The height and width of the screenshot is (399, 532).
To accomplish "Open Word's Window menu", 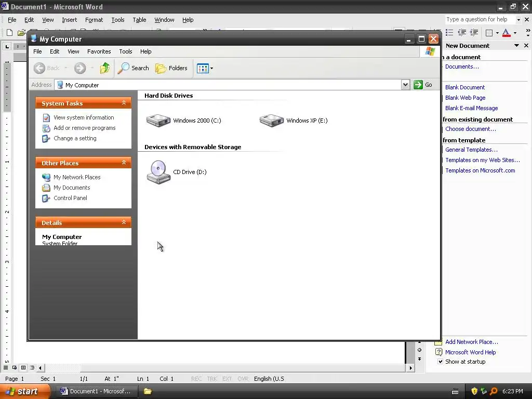I will coord(164,20).
